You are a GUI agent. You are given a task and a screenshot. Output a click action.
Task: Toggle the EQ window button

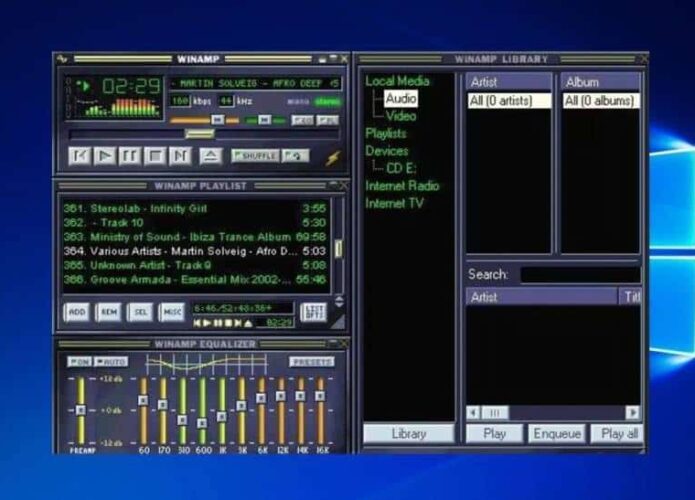pos(303,120)
